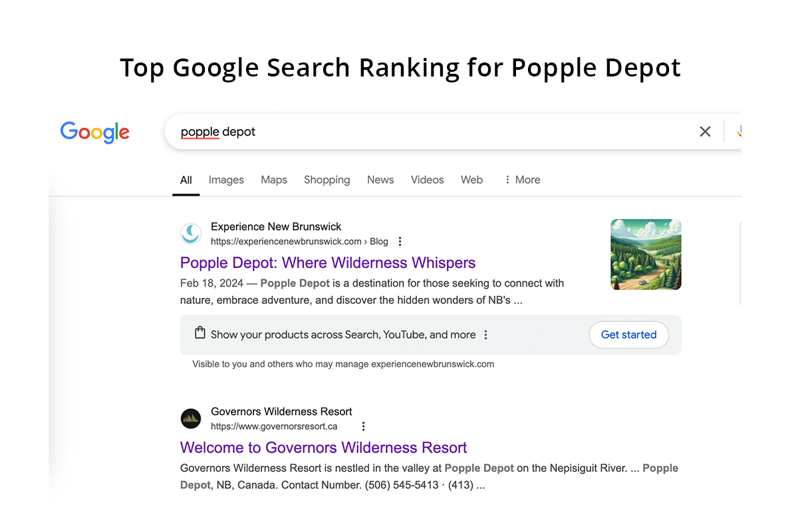
Task: Select the All tab
Action: coord(186,180)
